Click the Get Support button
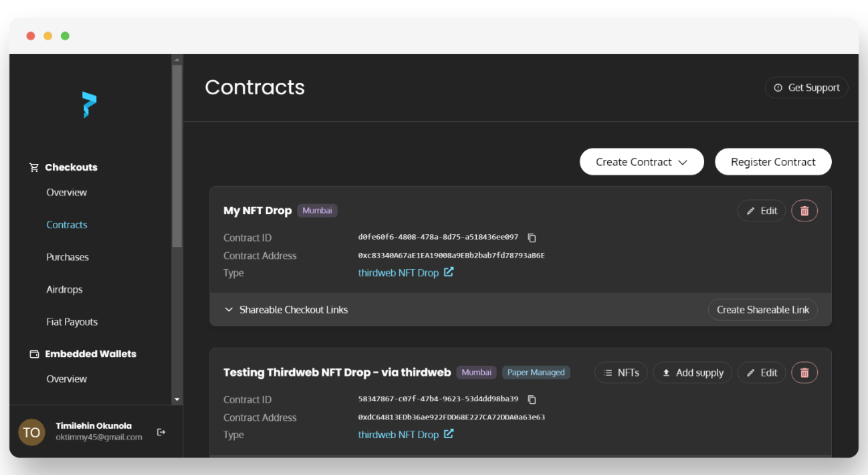The height and width of the screenshot is (475, 868). pyautogui.click(x=806, y=88)
